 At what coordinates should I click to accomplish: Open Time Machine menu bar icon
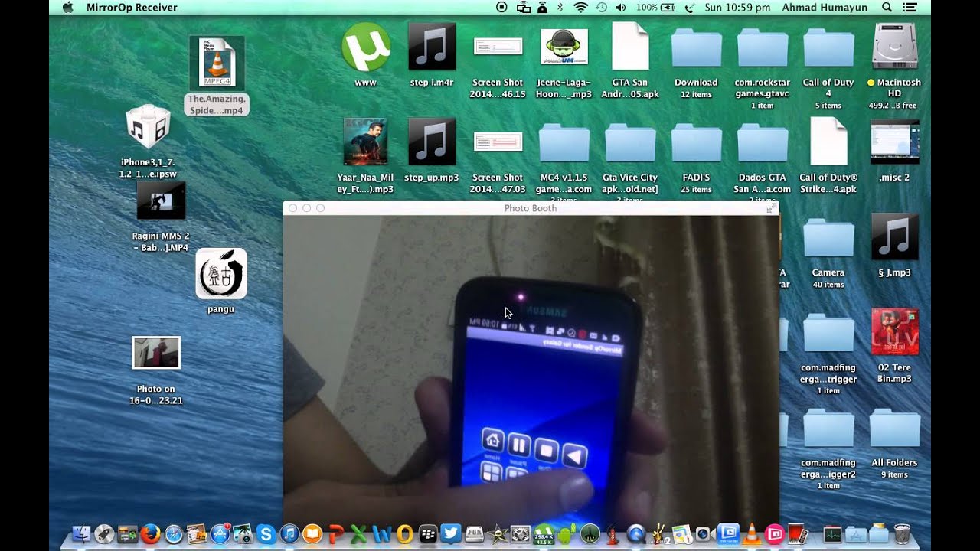pyautogui.click(x=601, y=7)
